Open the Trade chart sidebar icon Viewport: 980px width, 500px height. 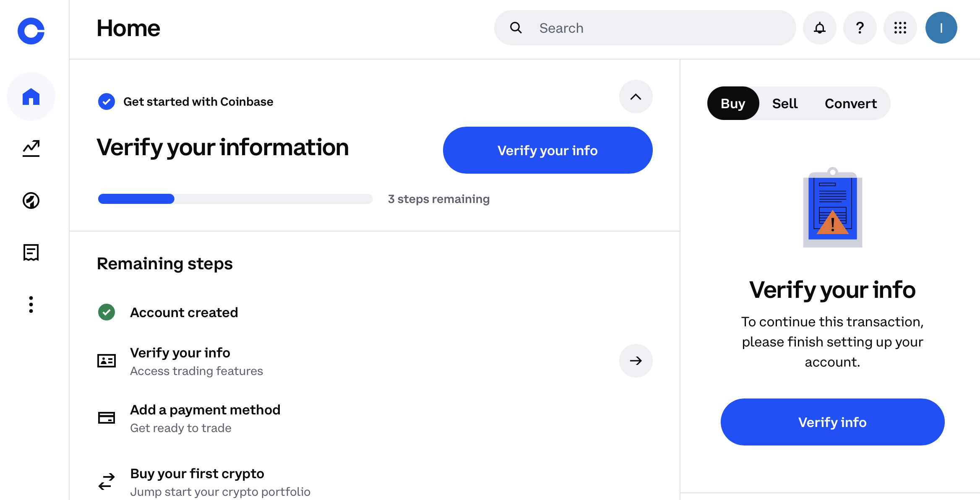coord(31,148)
